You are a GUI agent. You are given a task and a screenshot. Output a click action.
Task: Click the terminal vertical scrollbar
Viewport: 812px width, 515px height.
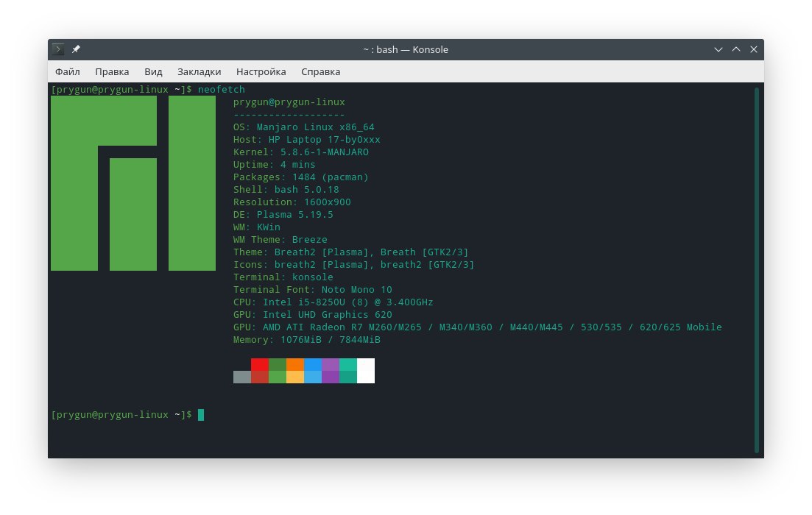click(757, 270)
